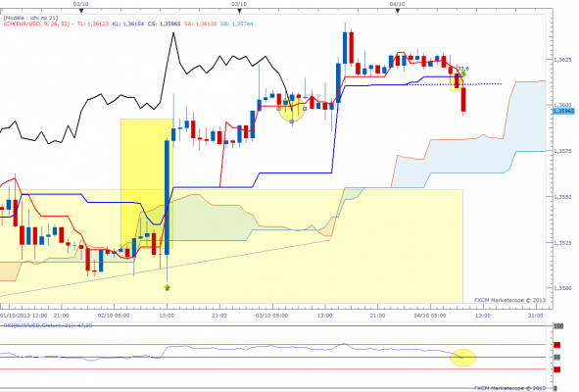Click the red 70 RSI level label
The width and height of the screenshot is (579, 392).
556,345
